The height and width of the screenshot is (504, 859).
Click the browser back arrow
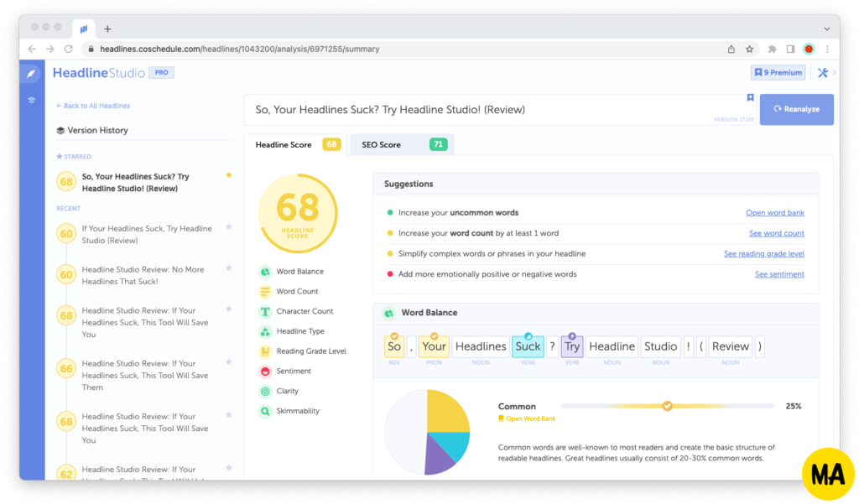click(x=32, y=49)
